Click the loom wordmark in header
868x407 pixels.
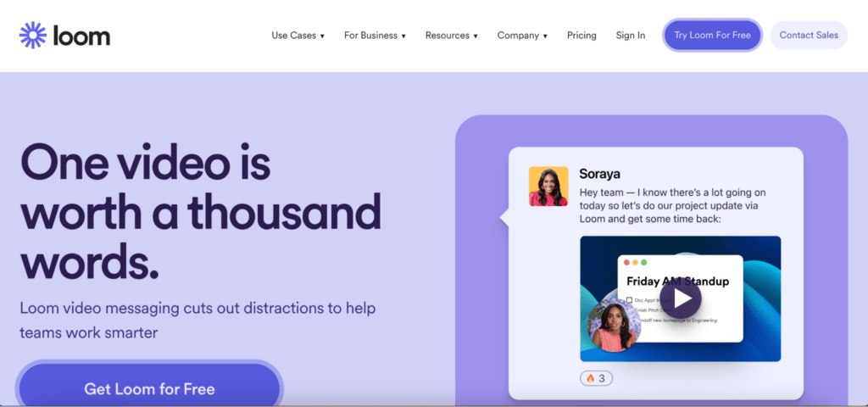coord(81,36)
